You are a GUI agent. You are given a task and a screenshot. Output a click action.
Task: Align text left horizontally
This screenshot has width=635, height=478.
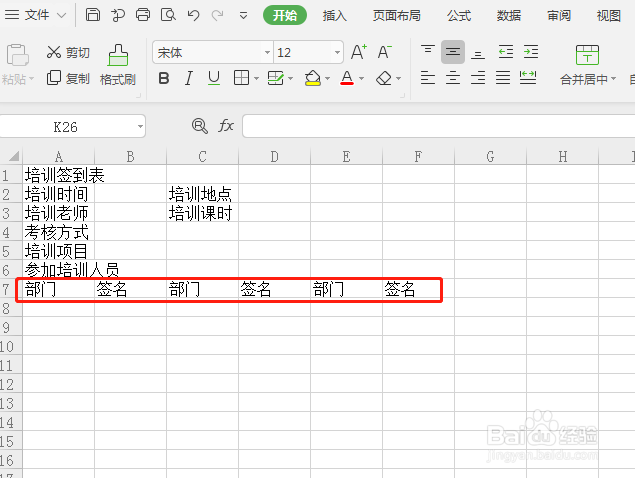[428, 77]
